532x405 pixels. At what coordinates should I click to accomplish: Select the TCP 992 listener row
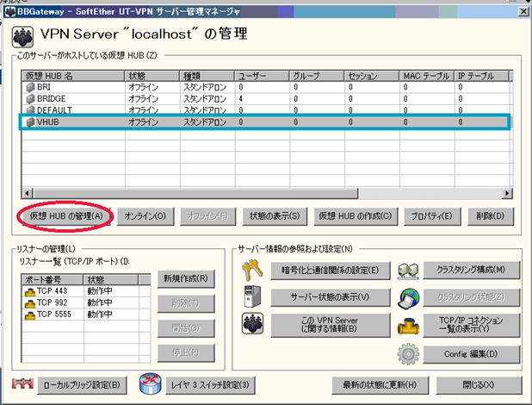pos(86,302)
